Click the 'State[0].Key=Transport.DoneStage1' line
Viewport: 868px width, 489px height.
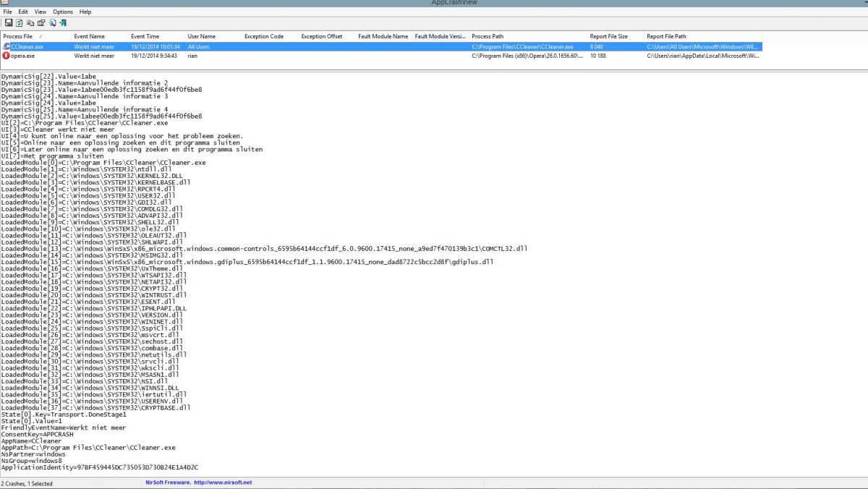coord(64,414)
